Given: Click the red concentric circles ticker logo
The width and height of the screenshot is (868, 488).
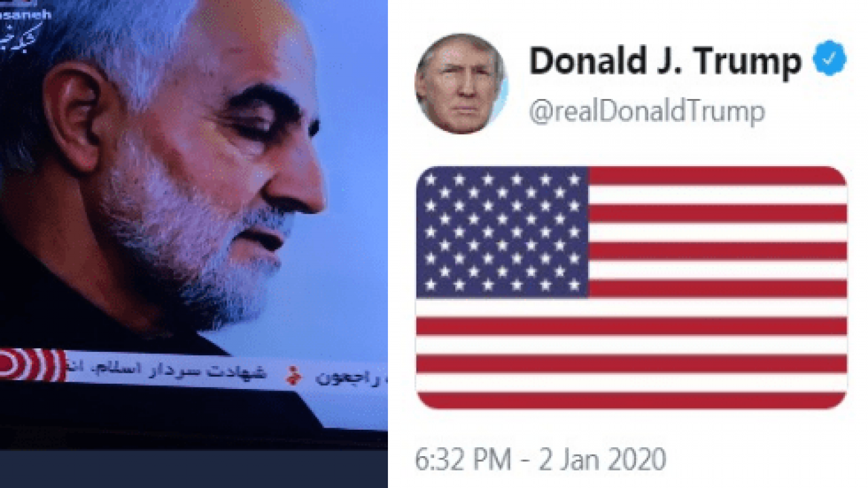Looking at the screenshot, I should tap(31, 365).
